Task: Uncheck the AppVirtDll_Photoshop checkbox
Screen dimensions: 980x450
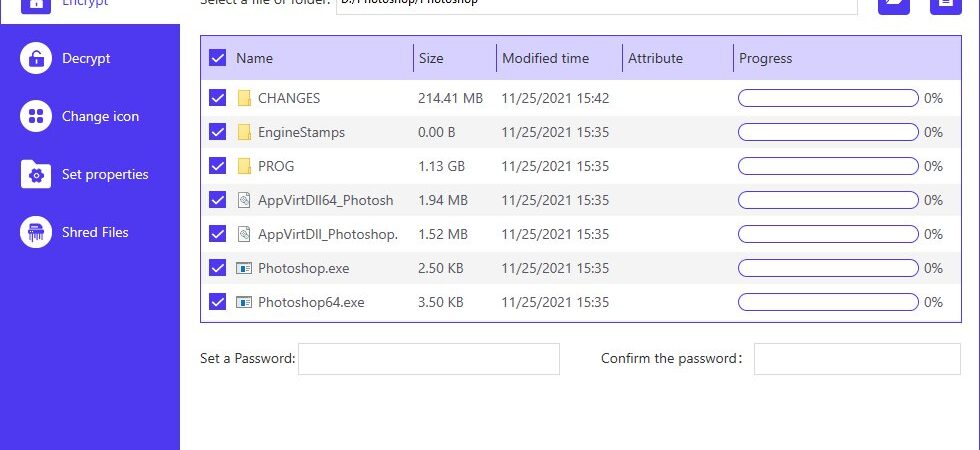Action: (x=218, y=234)
